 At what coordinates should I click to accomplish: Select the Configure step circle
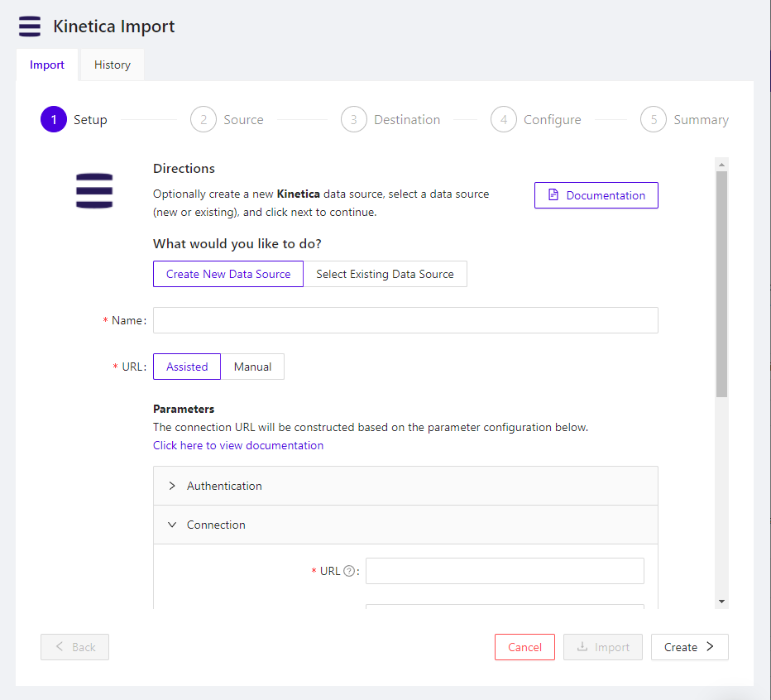coord(504,119)
